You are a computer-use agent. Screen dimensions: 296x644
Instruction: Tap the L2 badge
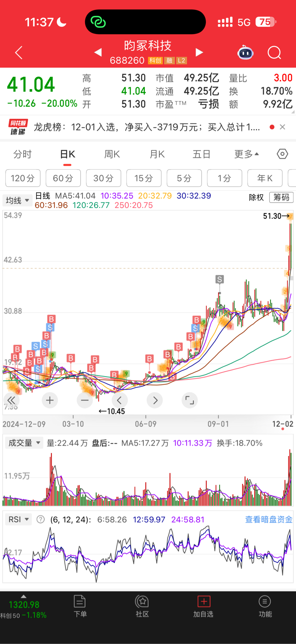click(182, 61)
